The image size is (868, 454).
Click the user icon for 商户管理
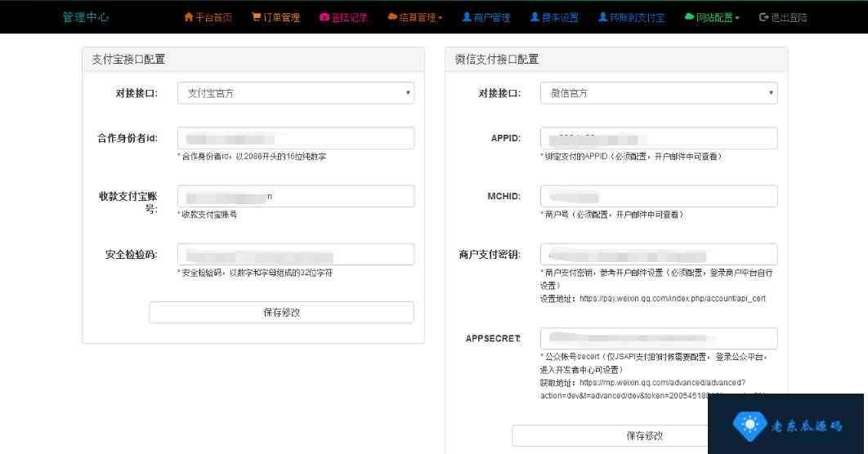click(467, 17)
